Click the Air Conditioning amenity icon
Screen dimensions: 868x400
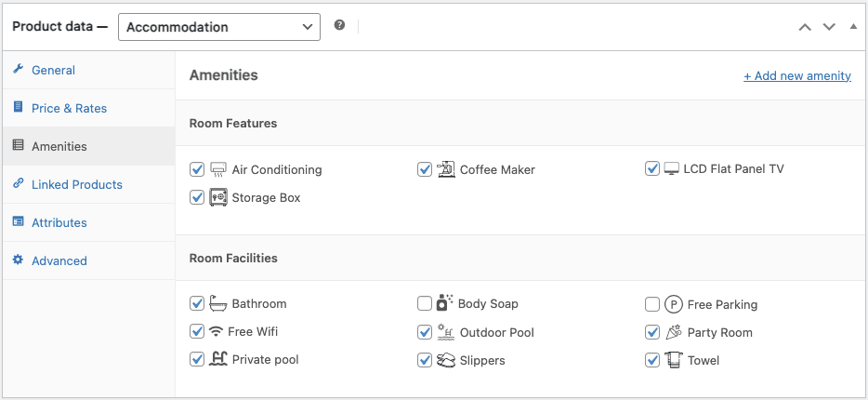coord(218,169)
